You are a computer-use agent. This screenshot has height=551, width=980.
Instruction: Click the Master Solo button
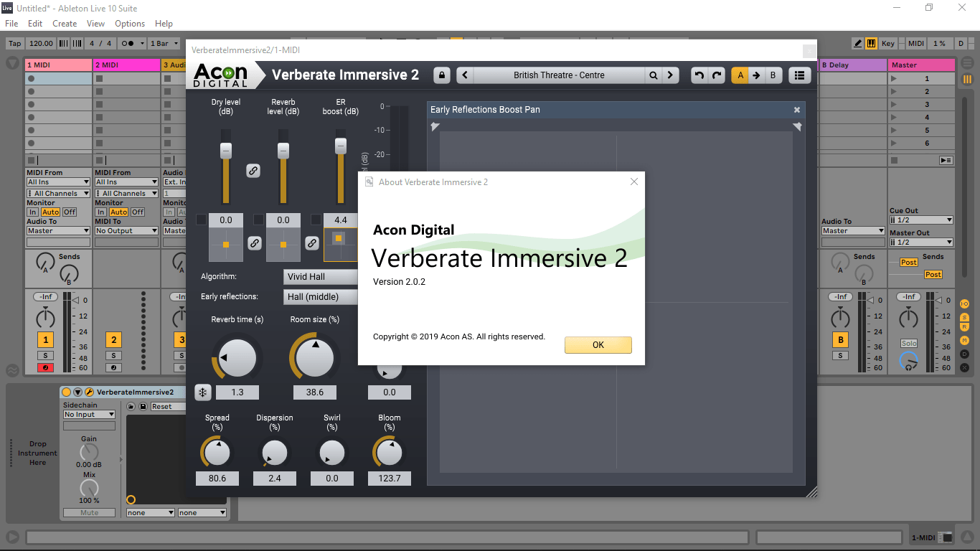click(x=909, y=344)
